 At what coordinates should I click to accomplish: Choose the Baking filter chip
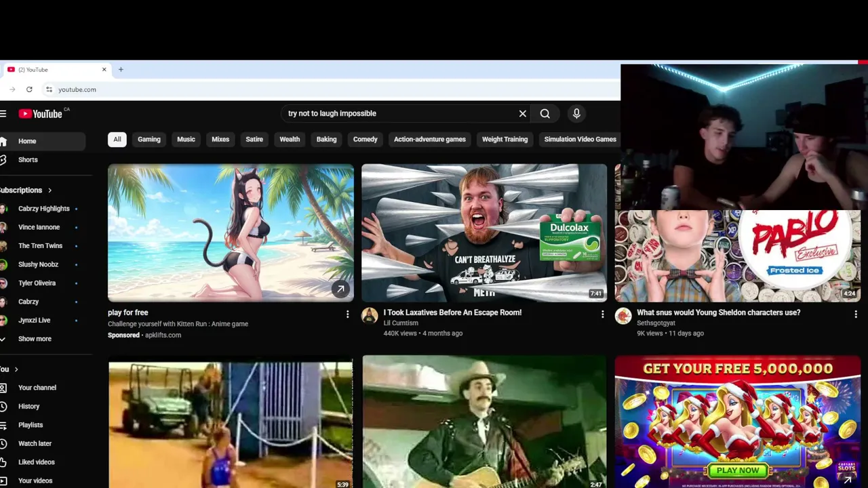[326, 140]
